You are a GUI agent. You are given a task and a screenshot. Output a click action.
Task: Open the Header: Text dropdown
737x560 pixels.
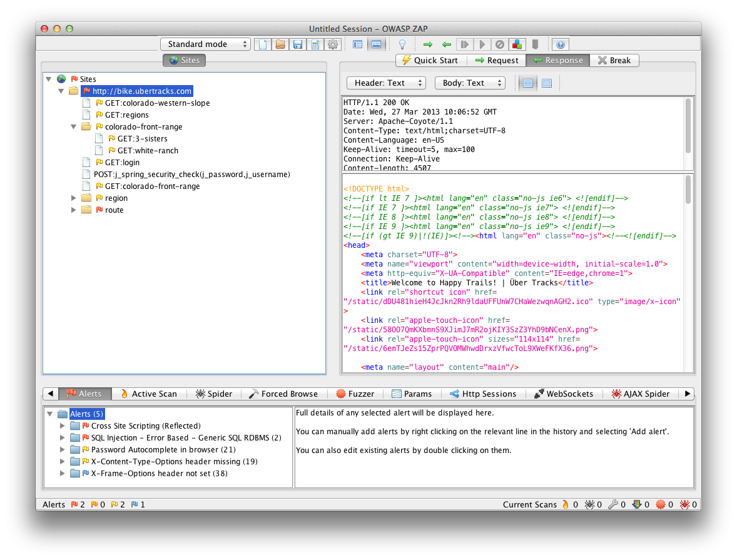point(385,83)
